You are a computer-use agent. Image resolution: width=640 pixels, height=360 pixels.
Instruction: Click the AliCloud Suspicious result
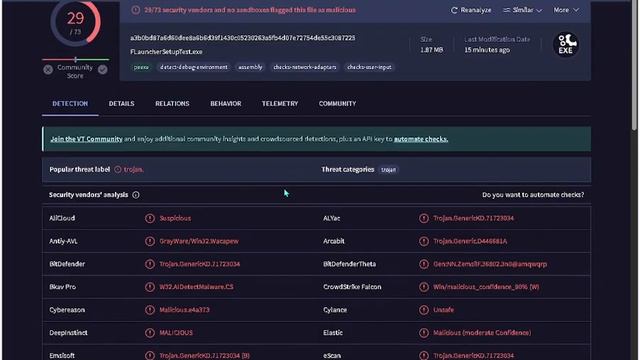[x=175, y=218]
